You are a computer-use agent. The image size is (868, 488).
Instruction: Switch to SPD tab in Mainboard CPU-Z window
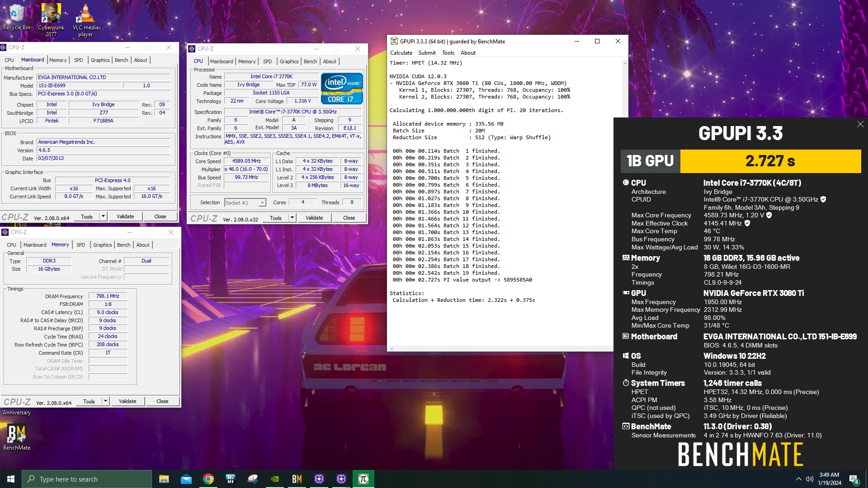pos(79,60)
